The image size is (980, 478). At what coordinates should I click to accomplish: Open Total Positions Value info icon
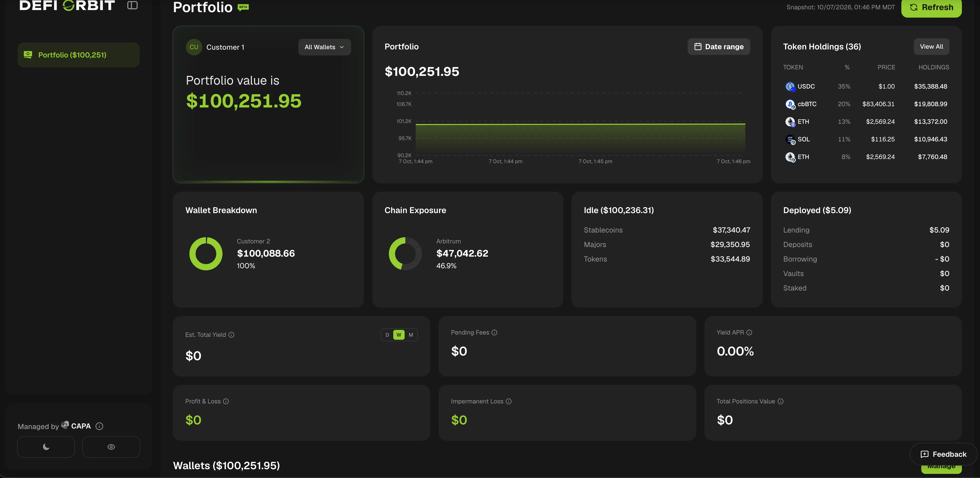point(780,401)
